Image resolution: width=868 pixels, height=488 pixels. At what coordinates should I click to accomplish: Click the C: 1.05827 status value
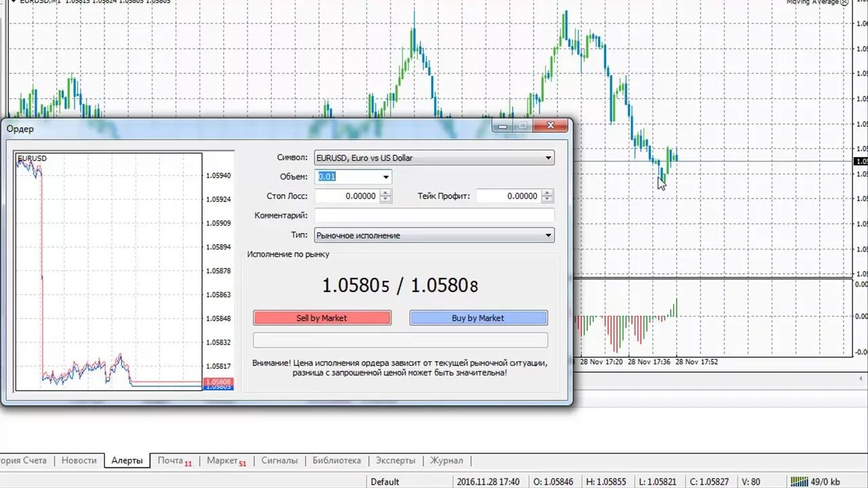coord(709,482)
